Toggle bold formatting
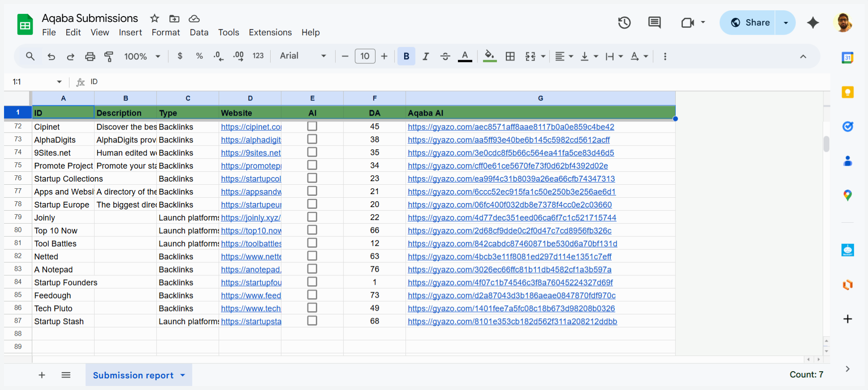The width and height of the screenshot is (868, 390). coord(406,56)
